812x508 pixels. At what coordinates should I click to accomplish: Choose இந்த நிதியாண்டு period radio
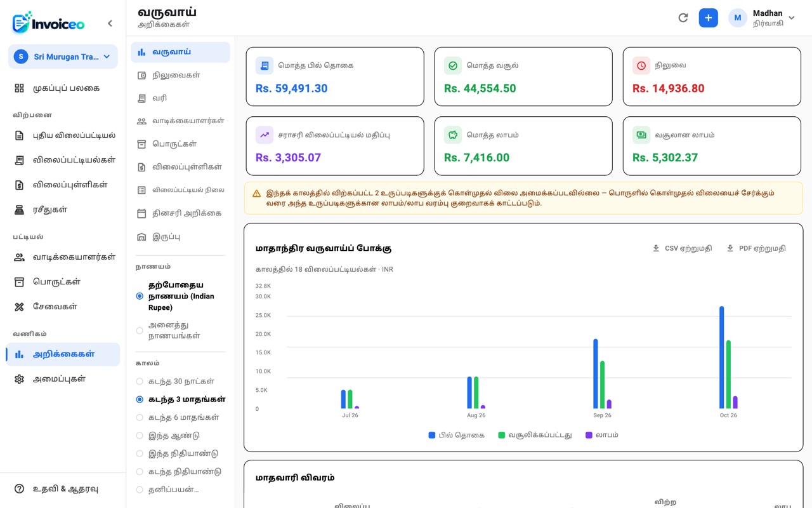(x=140, y=453)
